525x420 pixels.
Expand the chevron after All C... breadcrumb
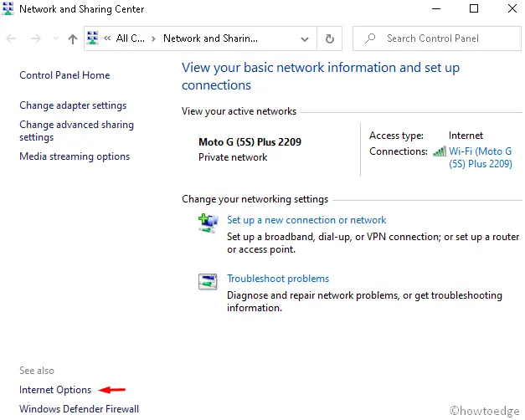[153, 38]
